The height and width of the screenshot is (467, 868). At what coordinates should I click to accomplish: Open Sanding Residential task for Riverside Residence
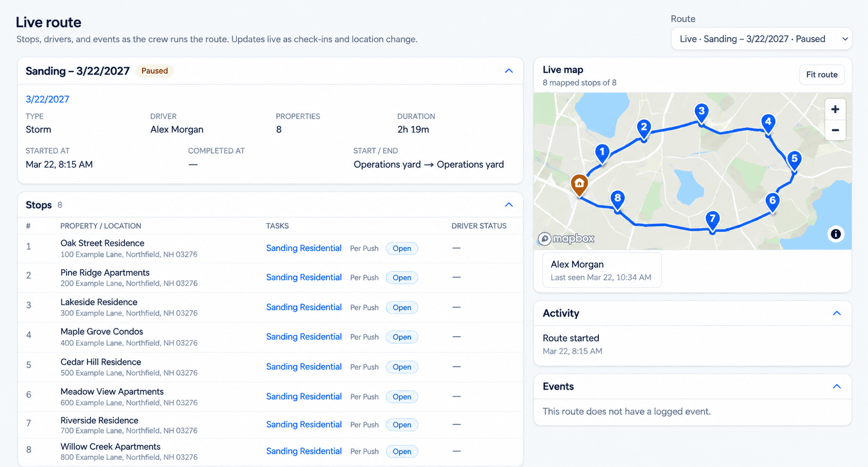(304, 424)
